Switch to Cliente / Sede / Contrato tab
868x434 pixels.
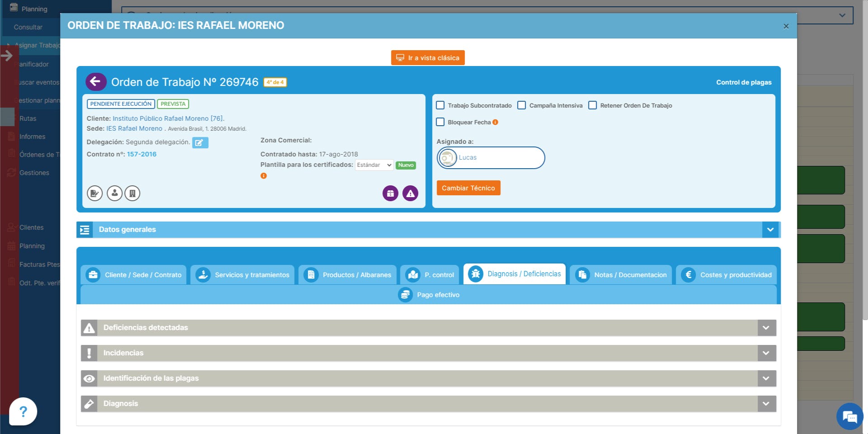[133, 275]
